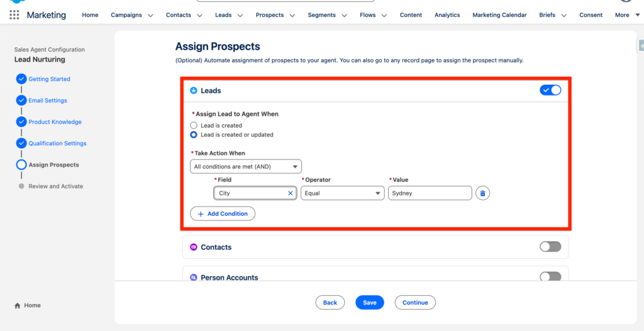Viewport: 644px width, 331px height.
Task: Click the Person Accounts section icon
Action: [x=194, y=278]
